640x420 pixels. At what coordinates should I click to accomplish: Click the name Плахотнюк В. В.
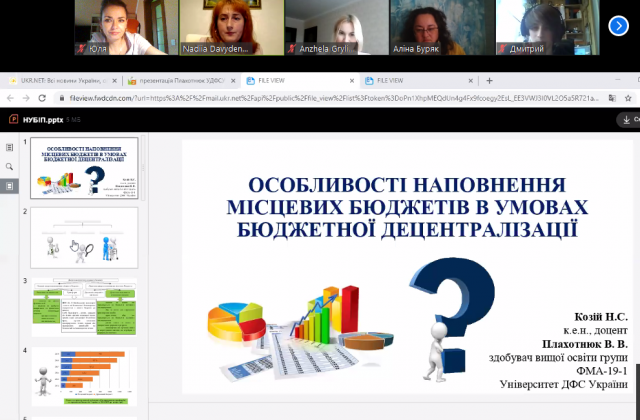point(585,344)
